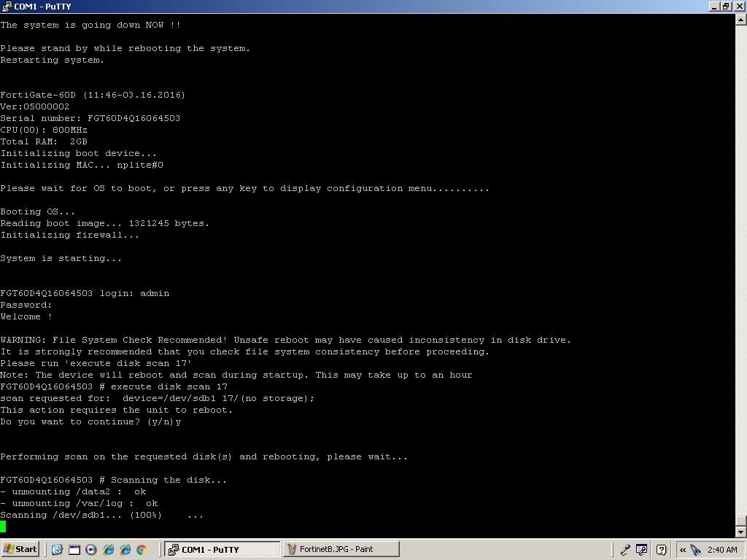Screen dimensions: 747x560
Task: Click the terminal scrollbar down arrow
Action: [741, 532]
